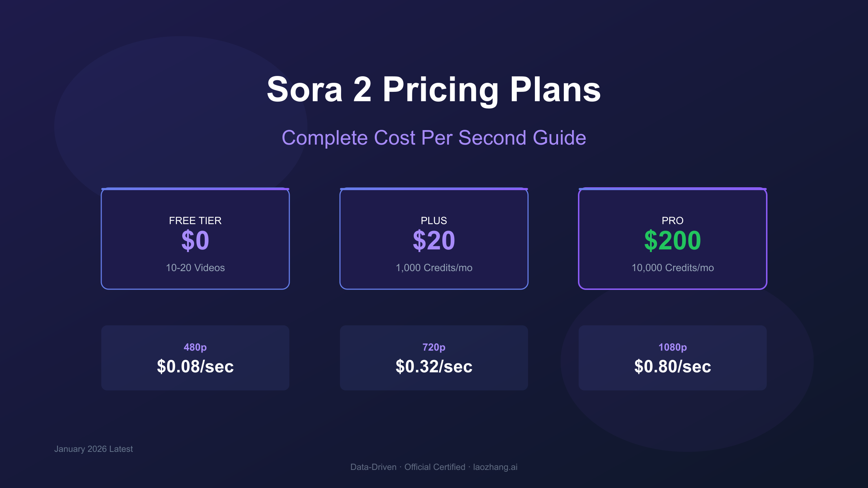Select the 480p resolution label
The image size is (868, 488).
coord(195,347)
